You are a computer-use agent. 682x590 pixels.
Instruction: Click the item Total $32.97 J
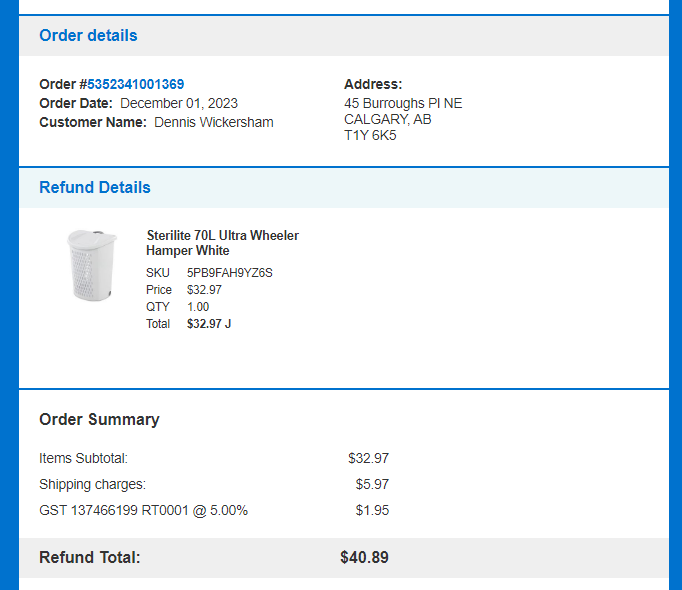click(209, 324)
